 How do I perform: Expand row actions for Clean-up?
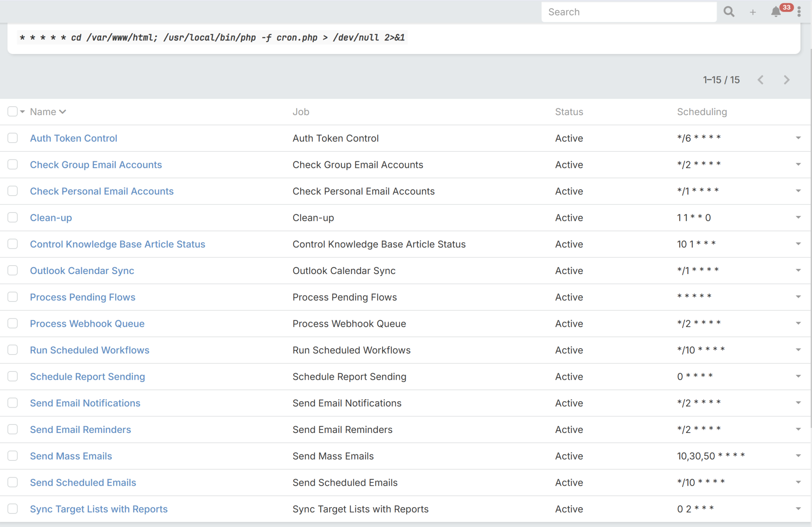click(798, 218)
